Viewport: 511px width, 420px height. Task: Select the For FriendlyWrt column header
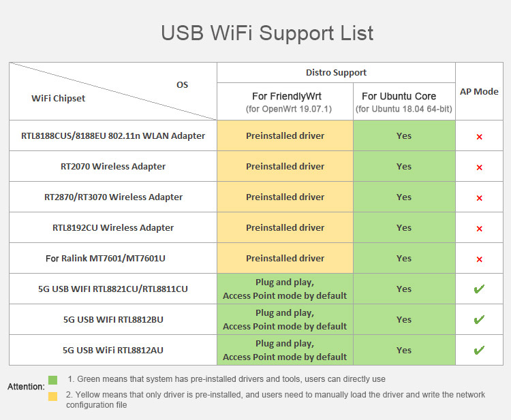(x=285, y=102)
